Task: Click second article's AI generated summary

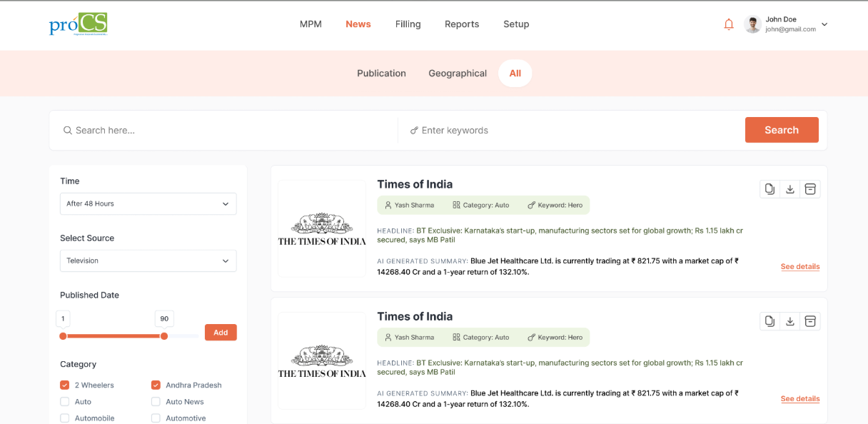Action: (x=558, y=398)
